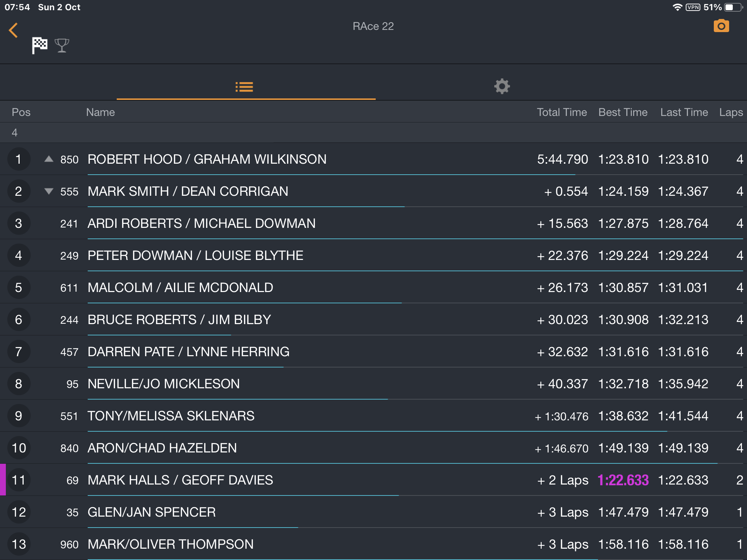
Task: Select the PETER DOWMAN / LOUISE BLYTHE row
Action: click(x=373, y=255)
